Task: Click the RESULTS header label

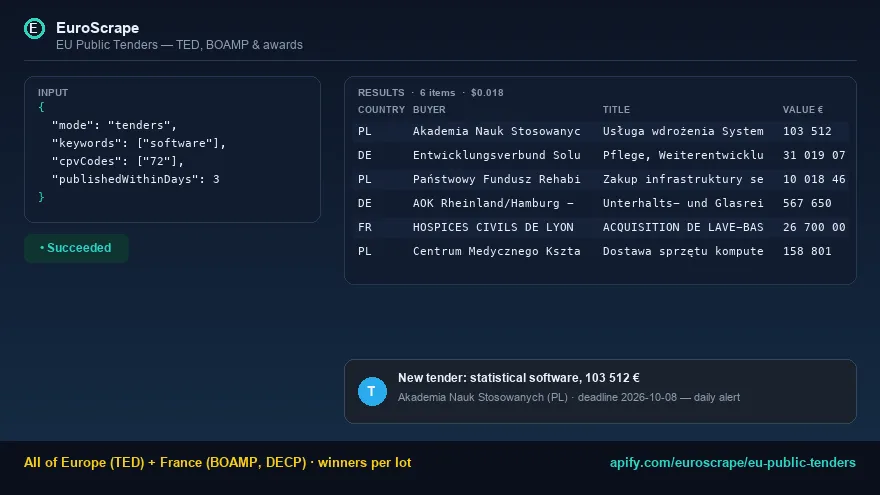Action: [x=381, y=93]
